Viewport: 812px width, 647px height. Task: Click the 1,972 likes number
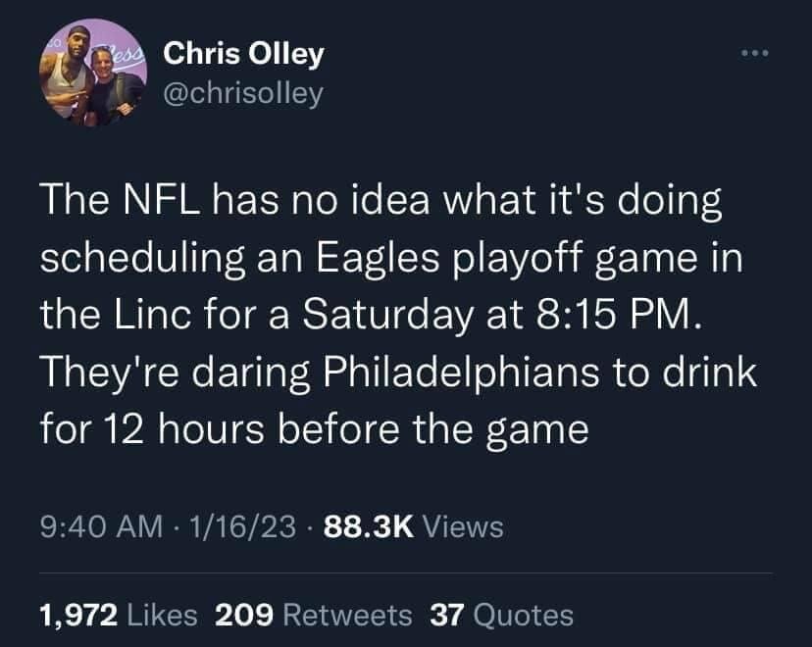[x=77, y=615]
